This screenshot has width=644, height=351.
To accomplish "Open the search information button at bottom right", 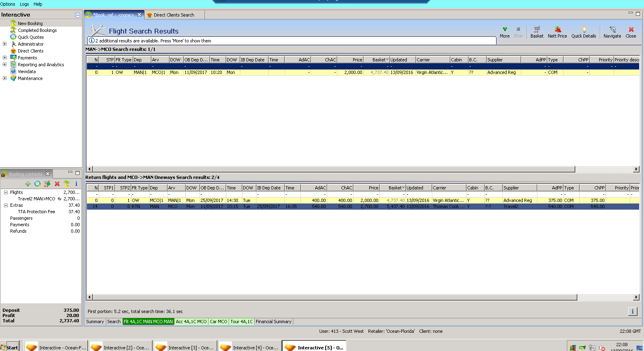I will coord(633,311).
